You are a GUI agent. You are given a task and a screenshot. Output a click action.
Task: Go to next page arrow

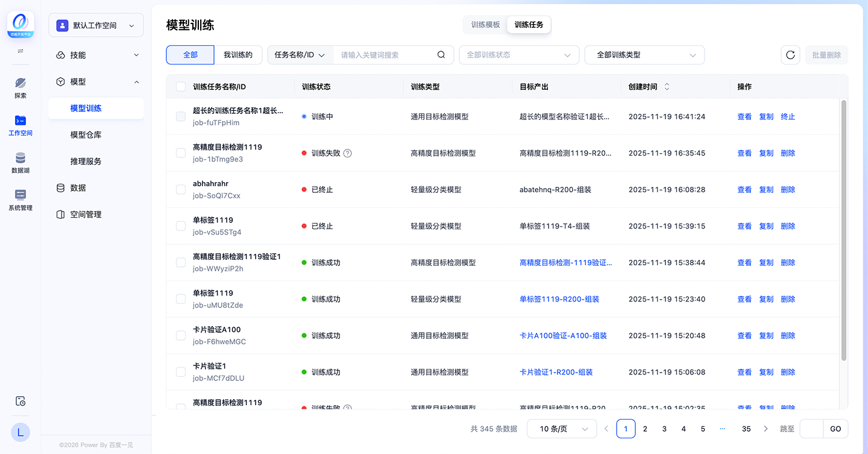(766, 429)
